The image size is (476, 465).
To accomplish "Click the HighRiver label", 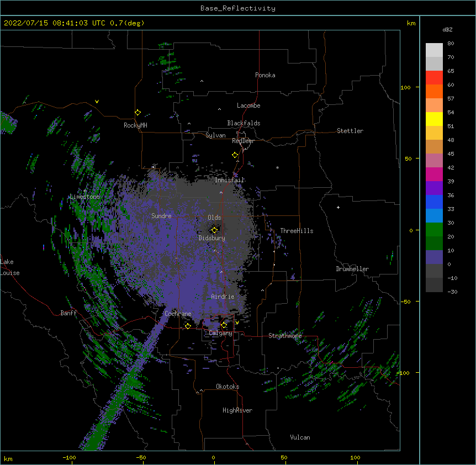I will pyautogui.click(x=237, y=410).
